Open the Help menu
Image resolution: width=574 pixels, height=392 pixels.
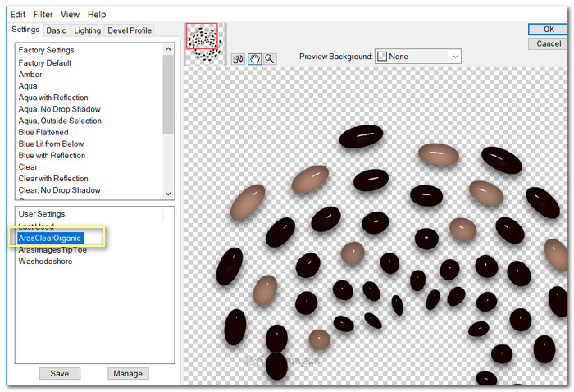tap(97, 15)
